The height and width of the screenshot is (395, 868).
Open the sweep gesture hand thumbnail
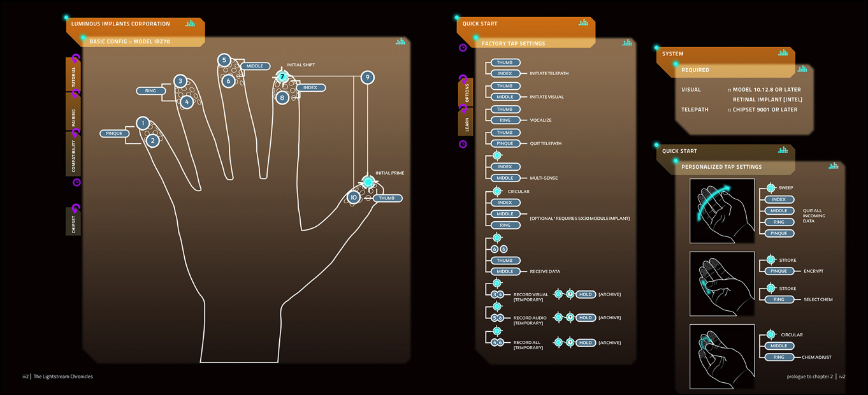[722, 210]
